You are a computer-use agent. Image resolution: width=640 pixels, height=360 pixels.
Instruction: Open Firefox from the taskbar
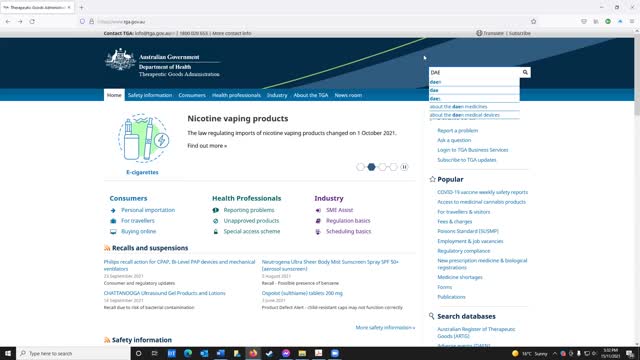click(x=253, y=353)
